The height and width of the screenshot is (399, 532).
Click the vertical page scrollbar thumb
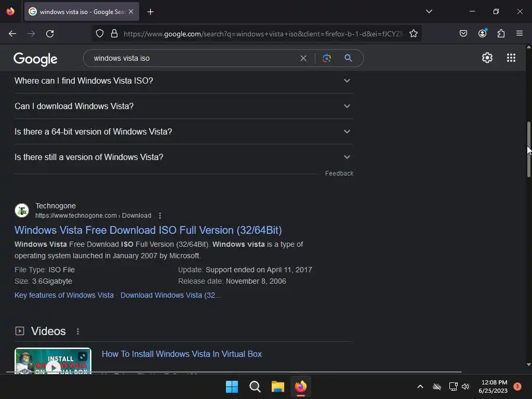click(x=528, y=149)
